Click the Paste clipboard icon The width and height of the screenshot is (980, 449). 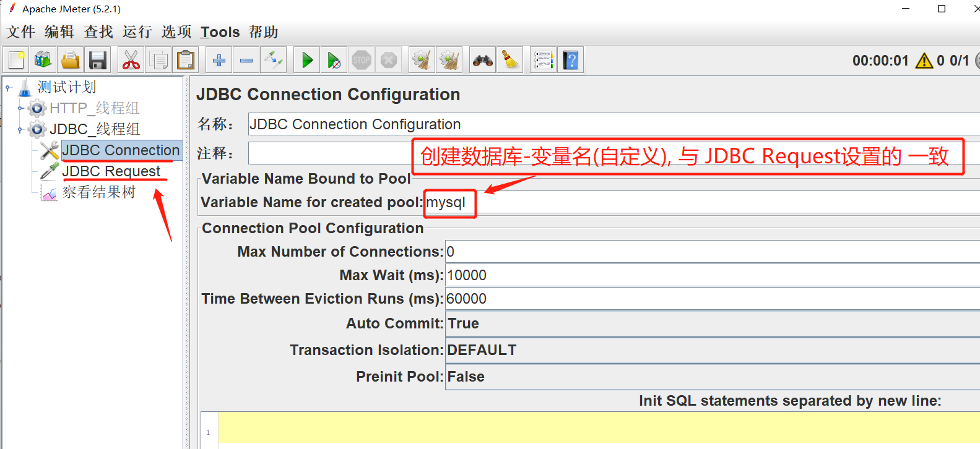tap(186, 60)
